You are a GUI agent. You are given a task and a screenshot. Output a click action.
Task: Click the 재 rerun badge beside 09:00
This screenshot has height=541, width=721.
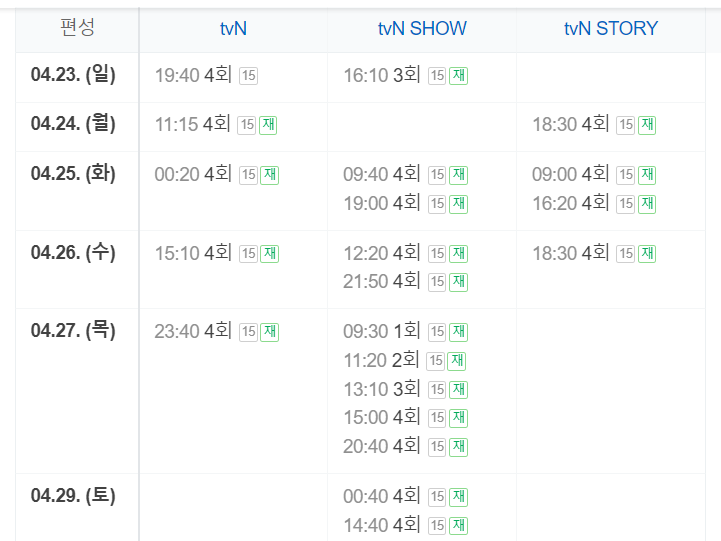[x=647, y=175]
